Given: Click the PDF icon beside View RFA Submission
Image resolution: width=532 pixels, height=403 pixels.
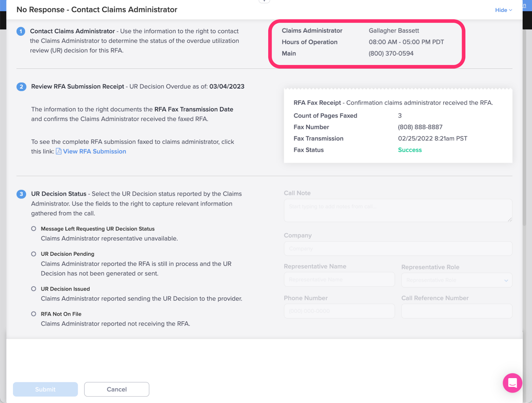Looking at the screenshot, I should pos(59,151).
